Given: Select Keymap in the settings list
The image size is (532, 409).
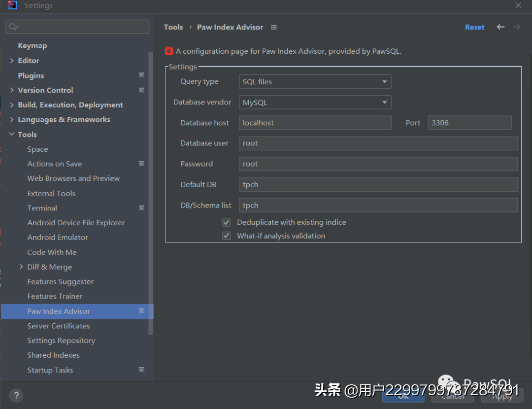Looking at the screenshot, I should 33,46.
